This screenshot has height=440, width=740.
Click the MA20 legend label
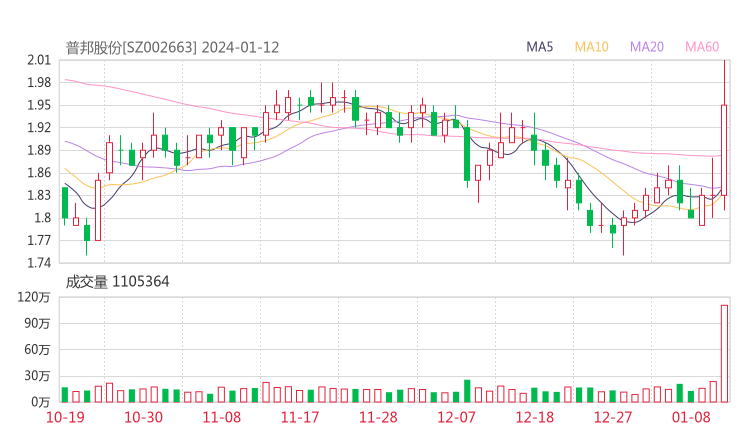coord(647,47)
